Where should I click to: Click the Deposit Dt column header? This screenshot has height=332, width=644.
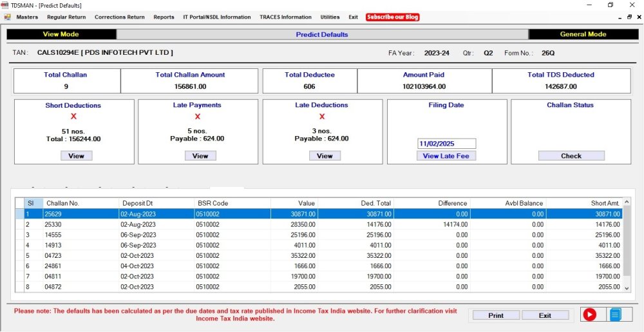pyautogui.click(x=156, y=203)
